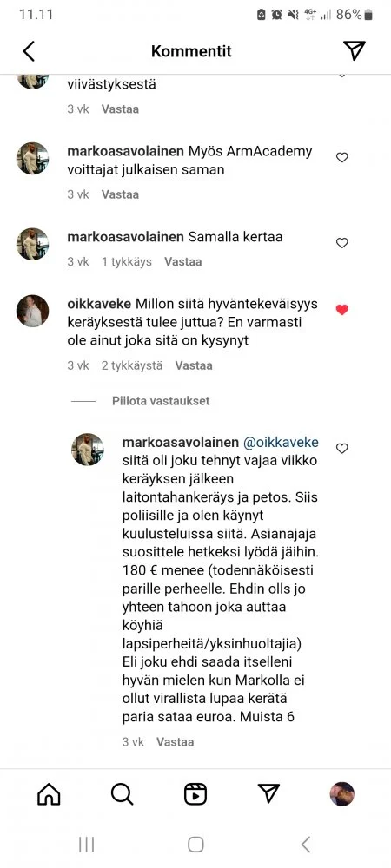The width and height of the screenshot is (391, 868).
Task: Like markoasavolainen's reply to @oikkaveke
Action: (x=342, y=449)
